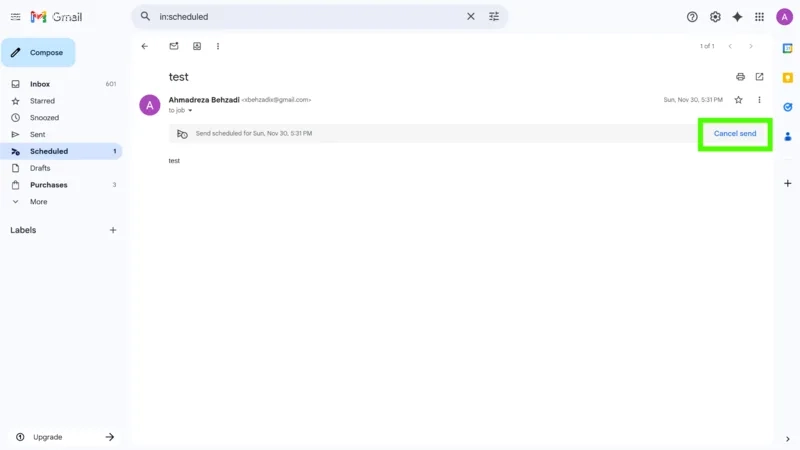800x450 pixels.
Task: Expand More in the left sidebar
Action: click(38, 202)
